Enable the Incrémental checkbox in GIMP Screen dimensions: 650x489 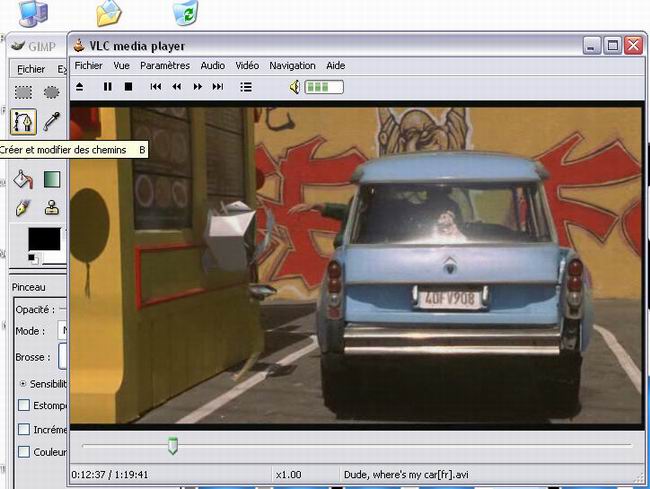(x=24, y=429)
